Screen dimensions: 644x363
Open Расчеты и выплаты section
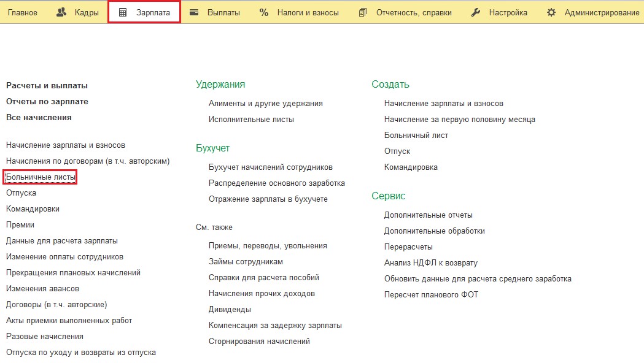tap(47, 86)
